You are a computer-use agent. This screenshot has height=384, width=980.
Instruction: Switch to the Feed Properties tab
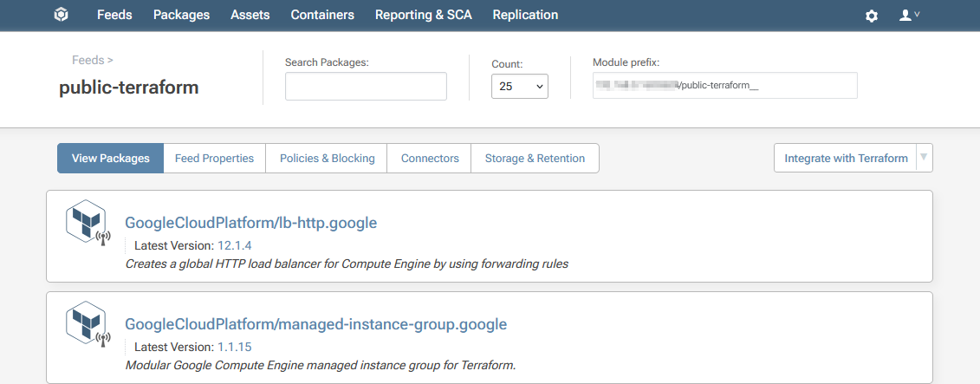pyautogui.click(x=214, y=159)
